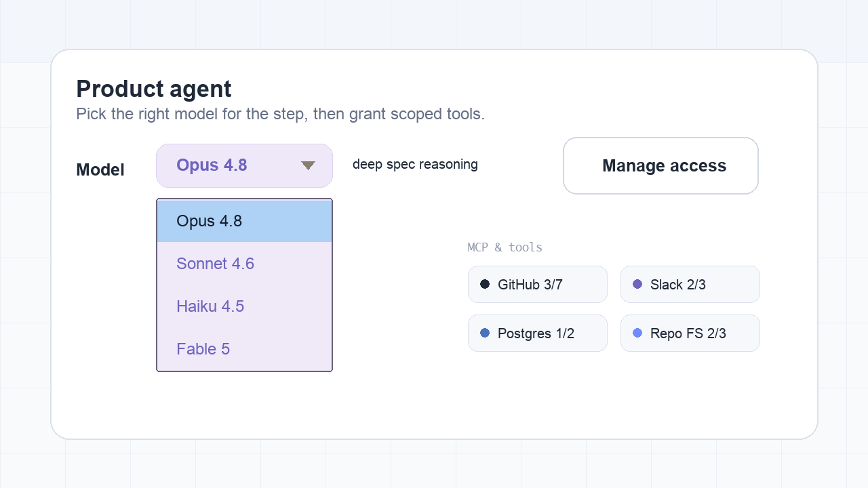
Task: Click the dark dot beside GitHub
Action: (x=485, y=284)
